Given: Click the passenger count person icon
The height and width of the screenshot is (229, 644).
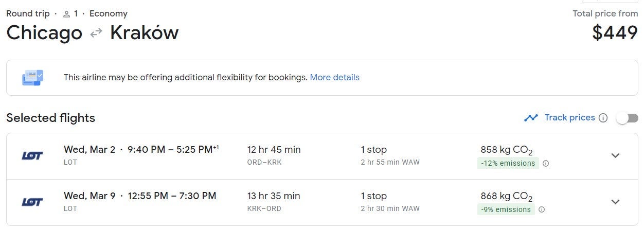Looking at the screenshot, I should pyautogui.click(x=66, y=14).
